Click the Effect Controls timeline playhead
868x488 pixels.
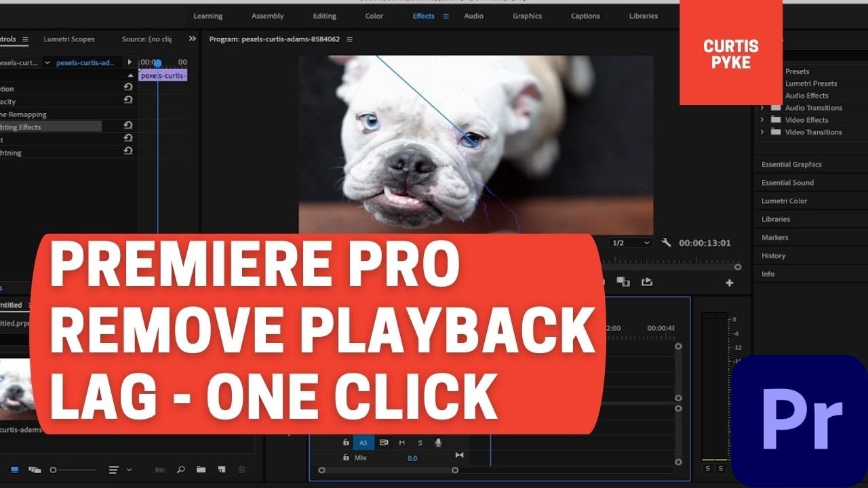tap(157, 64)
